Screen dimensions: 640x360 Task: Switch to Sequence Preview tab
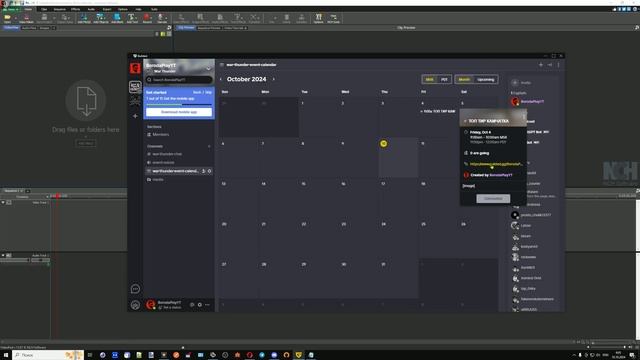tap(209, 28)
